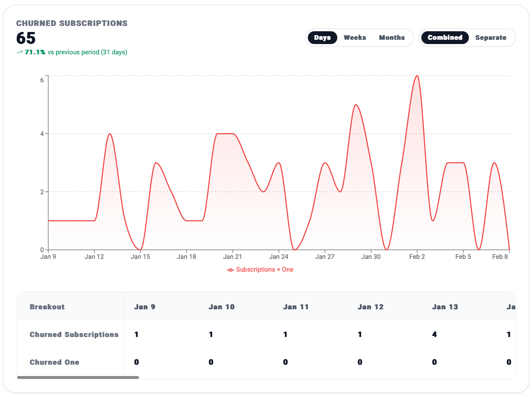
Task: Click the Feb 2 peak on chart
Action: click(417, 76)
